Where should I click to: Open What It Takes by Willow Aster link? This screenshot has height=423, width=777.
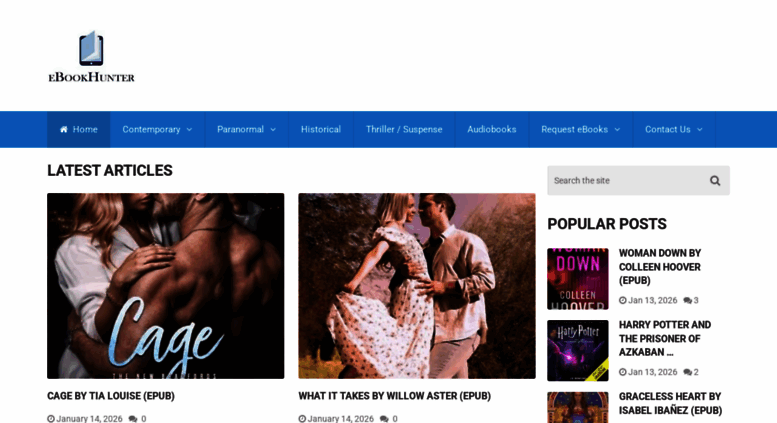394,396
